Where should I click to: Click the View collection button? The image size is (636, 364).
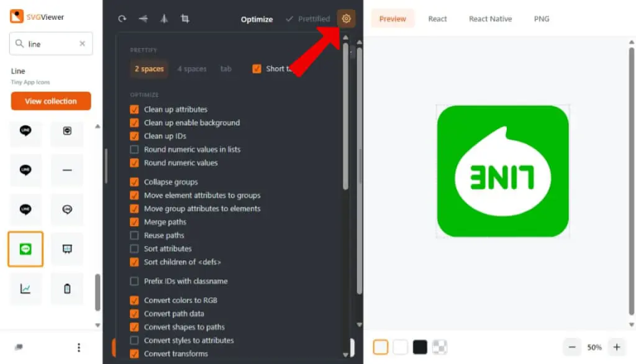(51, 101)
